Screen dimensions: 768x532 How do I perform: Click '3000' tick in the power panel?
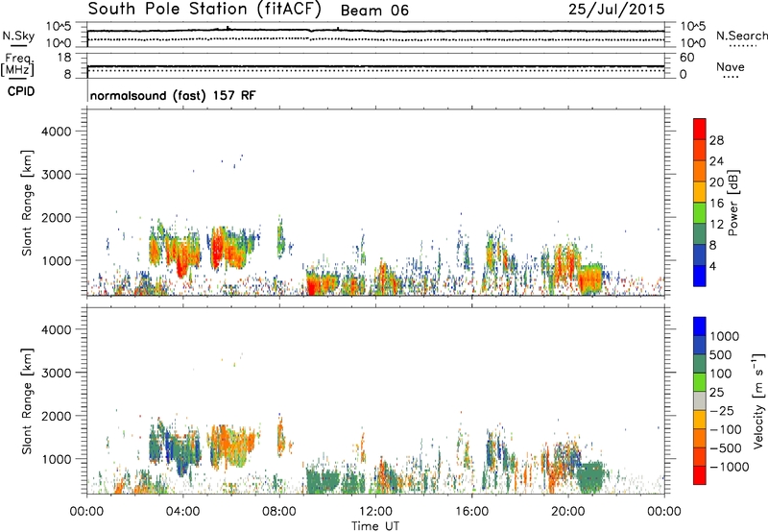57,175
